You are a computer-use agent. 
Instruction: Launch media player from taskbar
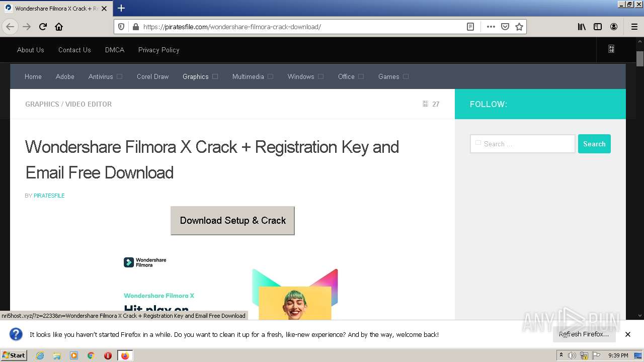(x=74, y=355)
